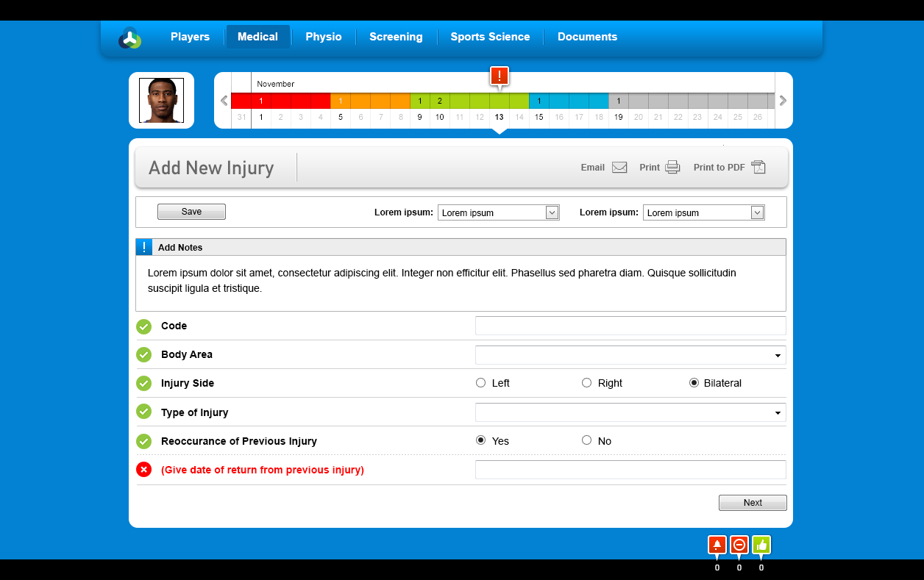Click the Email envelope icon
924x580 pixels.
click(619, 168)
